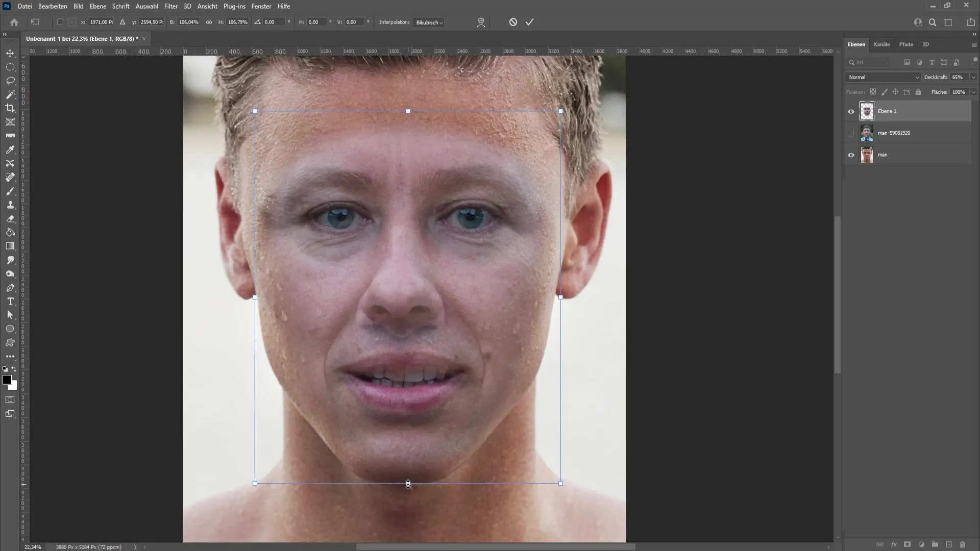Select the Lasso tool
The width and height of the screenshot is (980, 551).
(10, 80)
